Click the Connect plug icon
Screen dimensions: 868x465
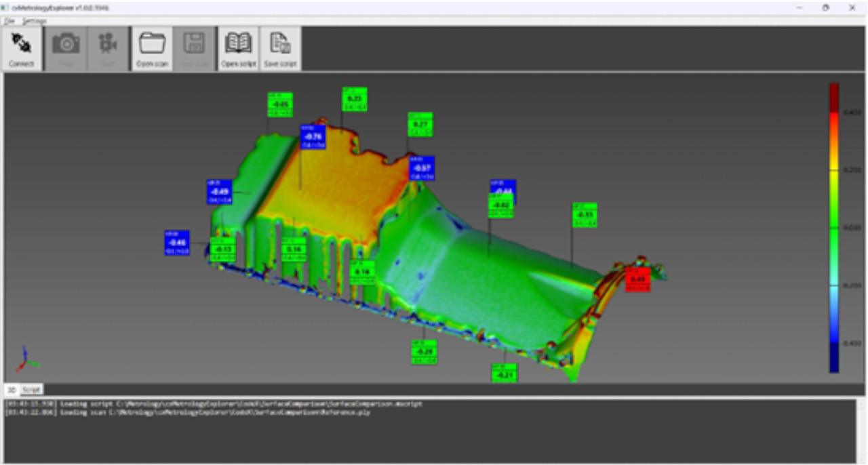[22, 43]
